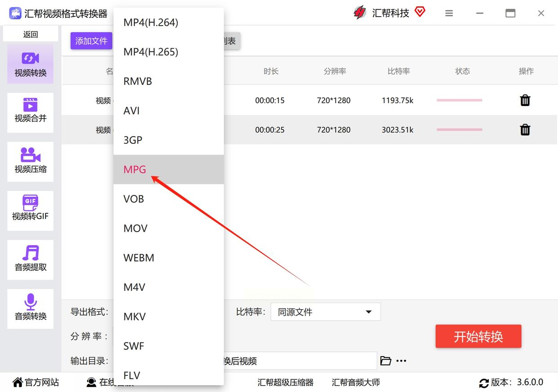Open the 视频合并 video merge module

click(30, 113)
